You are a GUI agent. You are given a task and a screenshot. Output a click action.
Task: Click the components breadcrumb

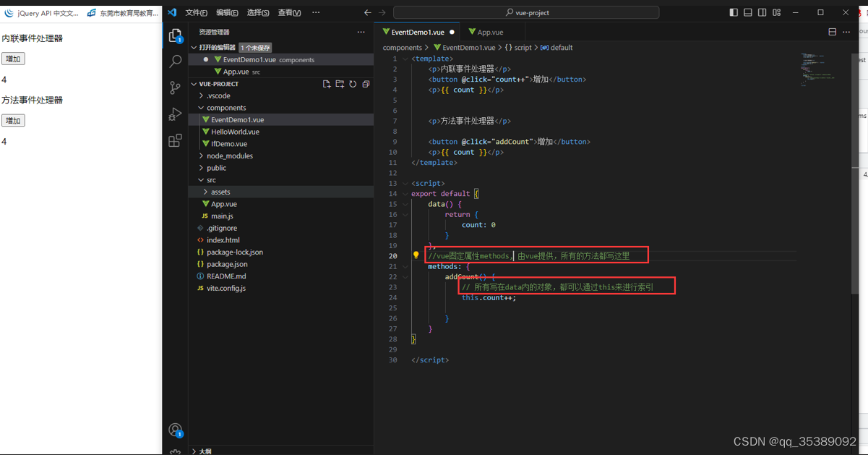pyautogui.click(x=402, y=48)
